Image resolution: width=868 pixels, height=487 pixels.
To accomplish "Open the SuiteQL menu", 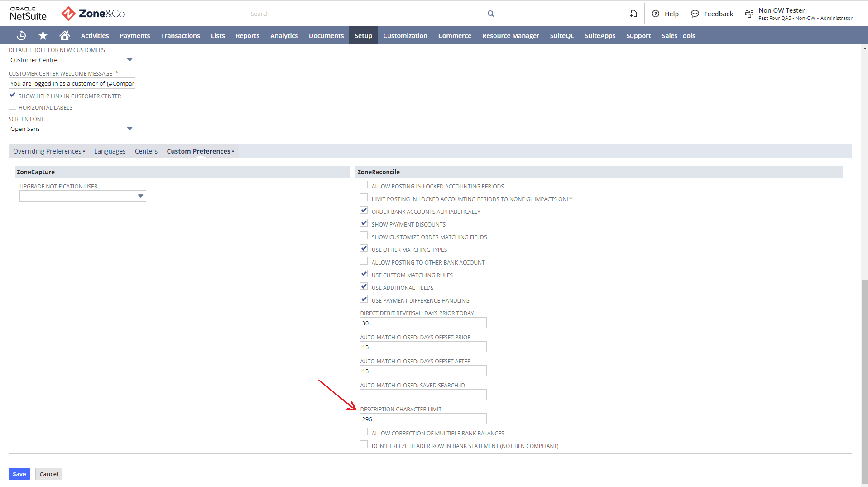I will [x=561, y=36].
